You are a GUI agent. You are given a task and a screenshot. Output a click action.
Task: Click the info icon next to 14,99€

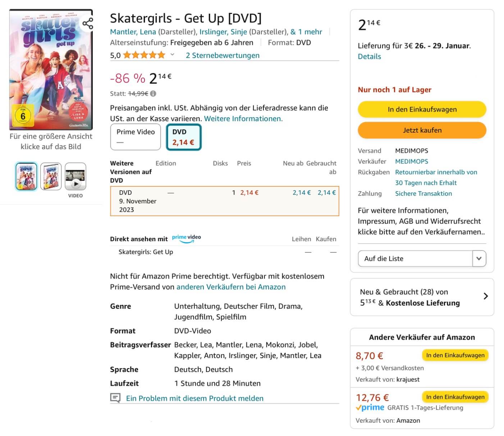[153, 94]
